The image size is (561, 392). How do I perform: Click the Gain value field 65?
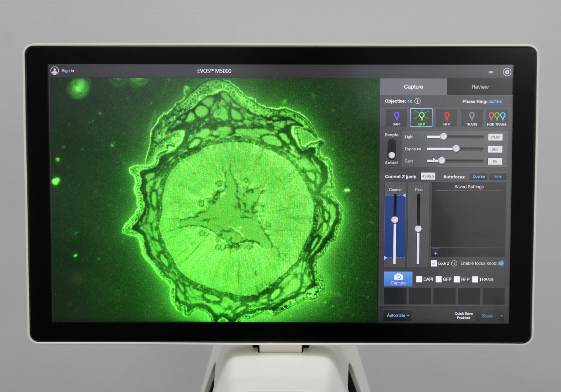pyautogui.click(x=495, y=161)
